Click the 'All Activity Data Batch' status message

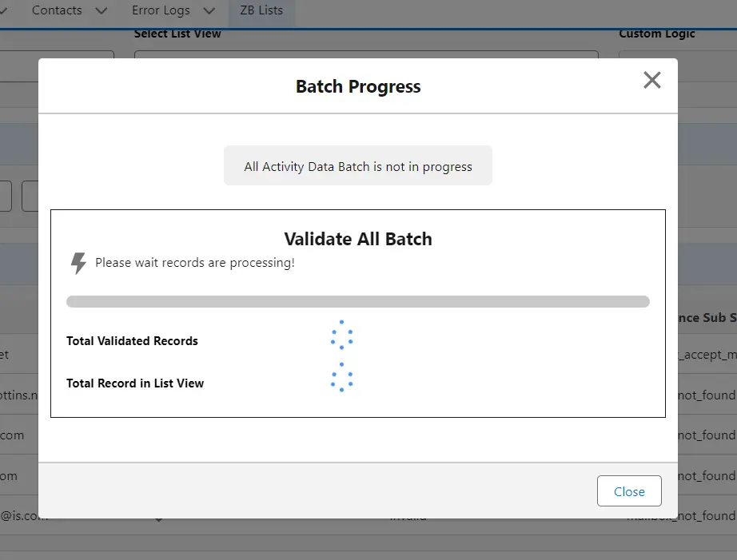[x=358, y=167]
